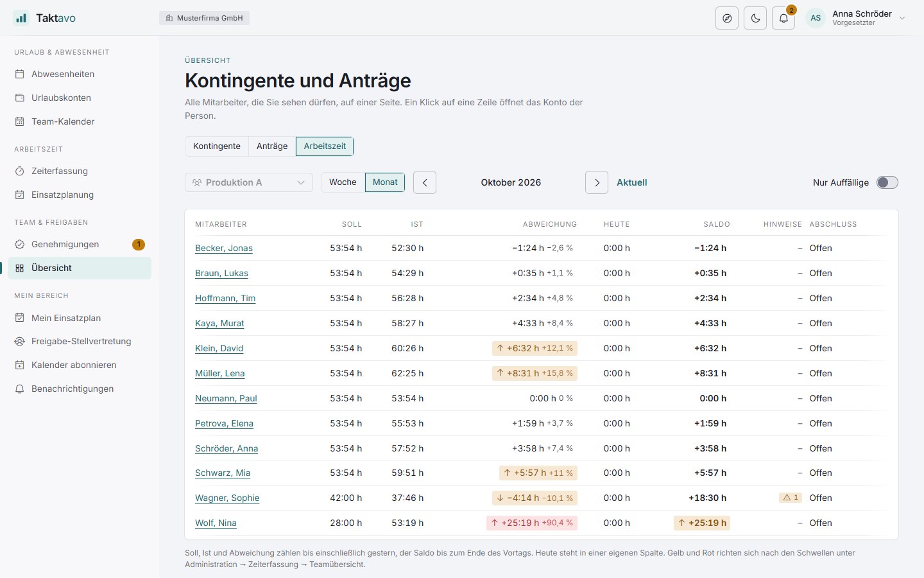The height and width of the screenshot is (578, 924).
Task: Open the compass guide icon in header
Action: click(727, 18)
